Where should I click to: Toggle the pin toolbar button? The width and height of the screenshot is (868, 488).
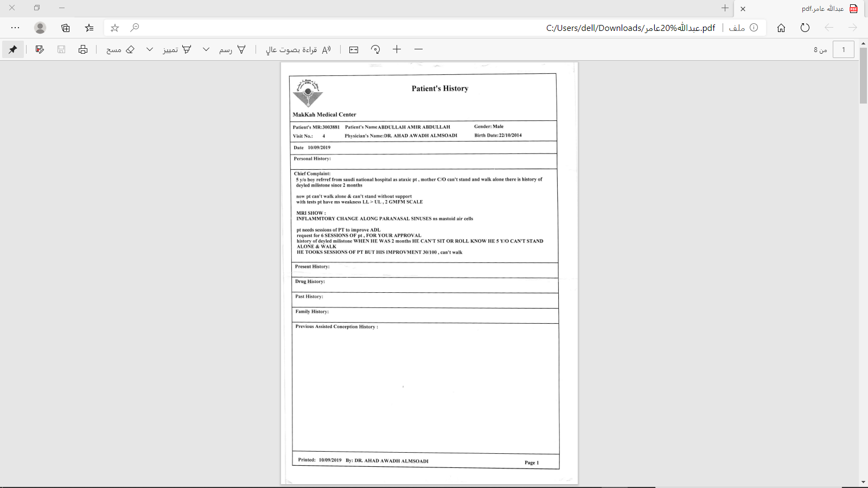(x=13, y=49)
